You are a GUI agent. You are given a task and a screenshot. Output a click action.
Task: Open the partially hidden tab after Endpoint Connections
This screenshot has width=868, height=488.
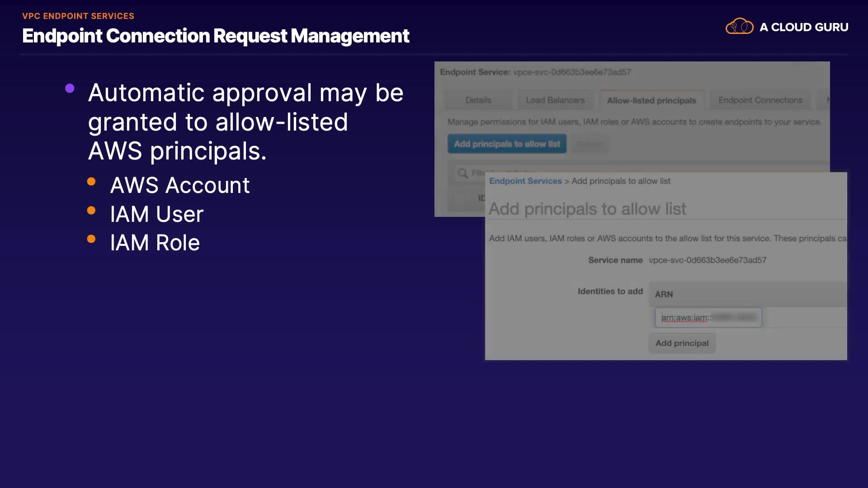[826, 100]
